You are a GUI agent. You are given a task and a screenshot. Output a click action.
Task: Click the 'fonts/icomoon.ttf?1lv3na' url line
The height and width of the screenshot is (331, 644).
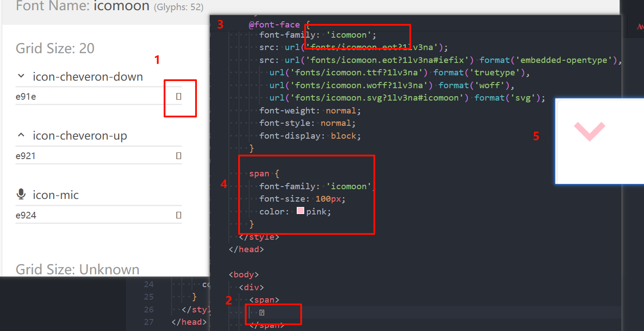[x=400, y=72]
